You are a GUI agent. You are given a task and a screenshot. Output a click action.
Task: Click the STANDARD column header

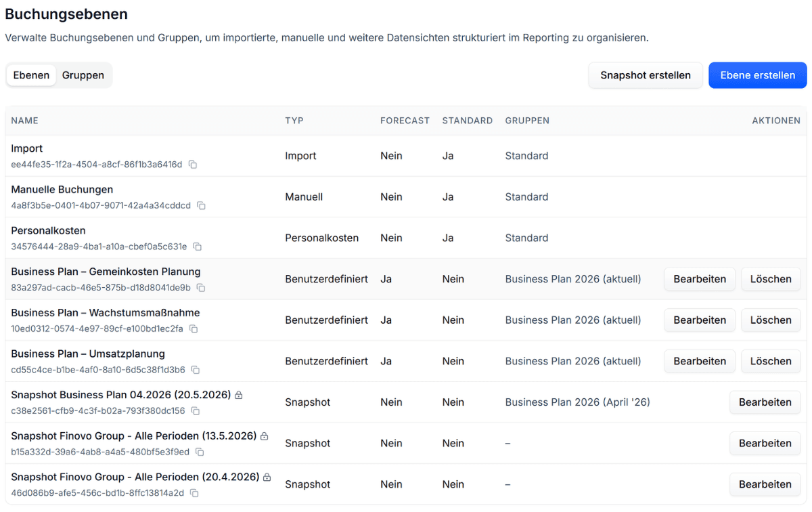pyautogui.click(x=468, y=121)
